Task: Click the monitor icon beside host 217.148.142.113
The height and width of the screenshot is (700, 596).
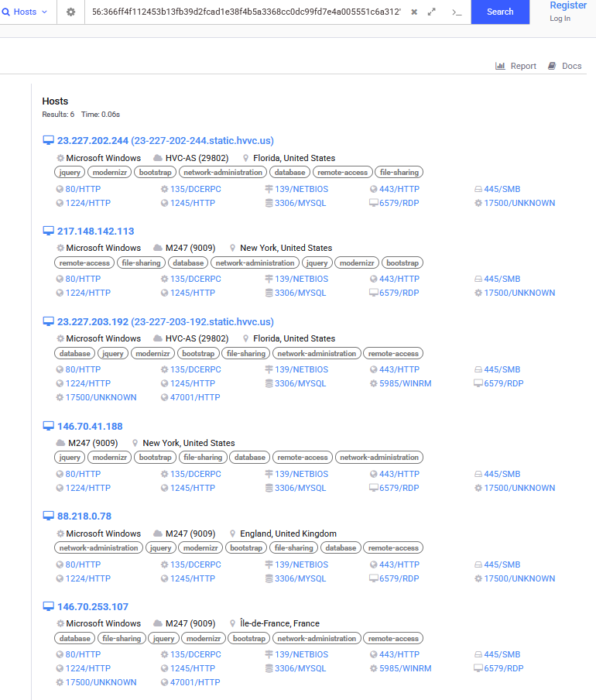Action: [48, 231]
